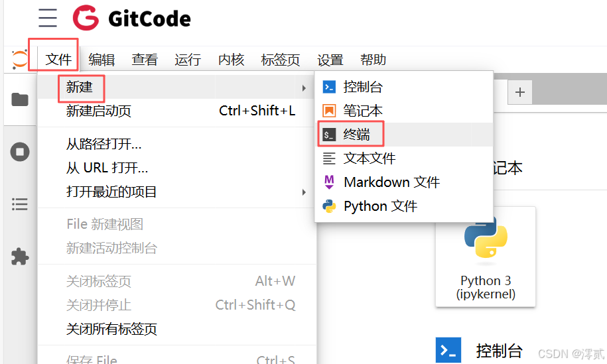This screenshot has width=607, height=364.
Task: Open the 内核 menu
Action: coord(231,60)
